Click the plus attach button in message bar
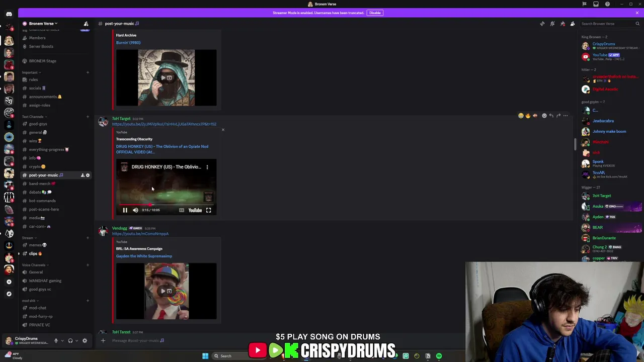 [x=103, y=340]
